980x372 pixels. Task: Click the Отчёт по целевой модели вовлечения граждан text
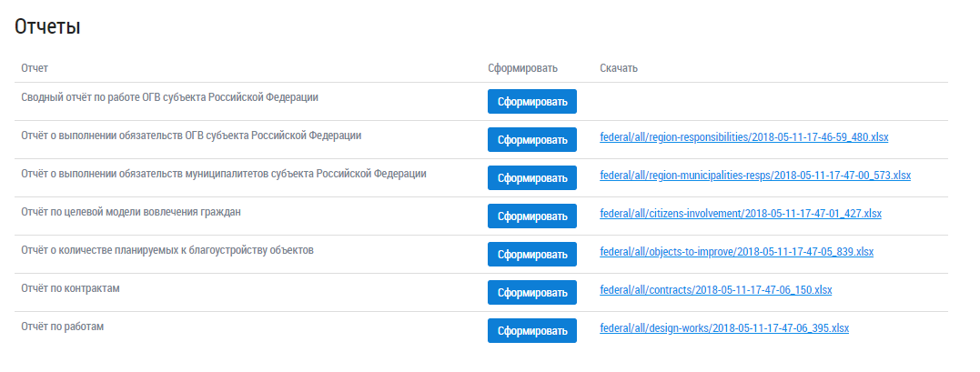130,212
